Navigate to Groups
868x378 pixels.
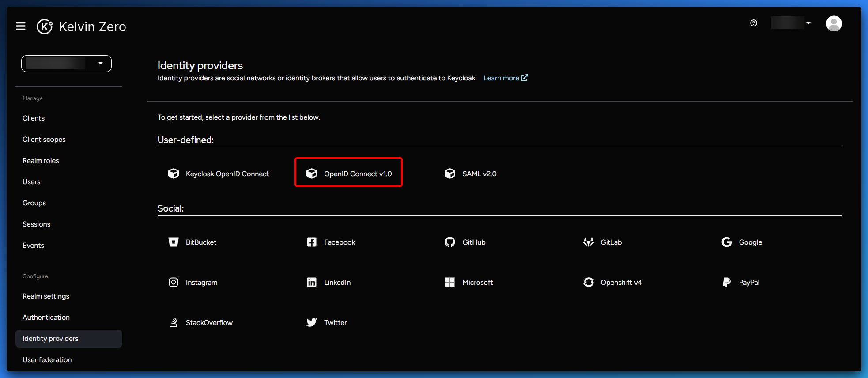tap(34, 203)
